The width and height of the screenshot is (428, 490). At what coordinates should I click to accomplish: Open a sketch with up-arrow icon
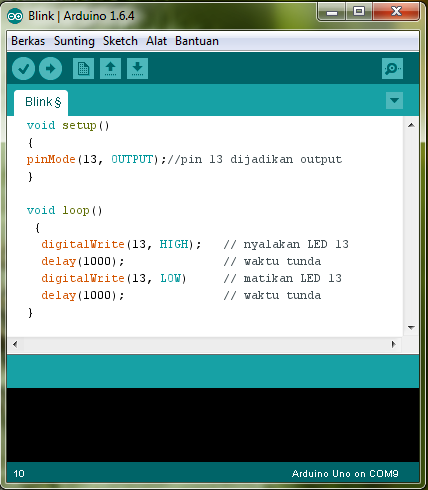[110, 69]
